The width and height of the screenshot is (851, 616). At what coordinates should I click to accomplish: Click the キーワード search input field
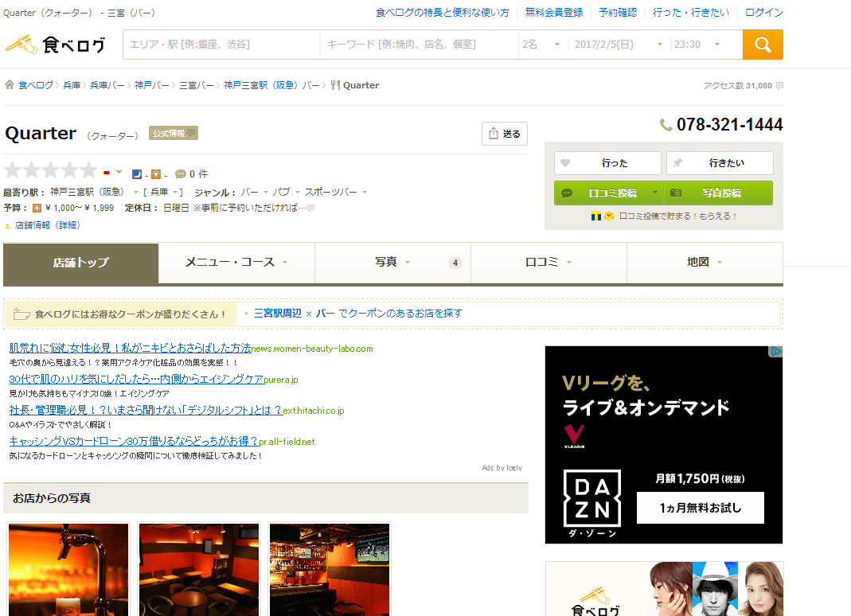(x=420, y=45)
